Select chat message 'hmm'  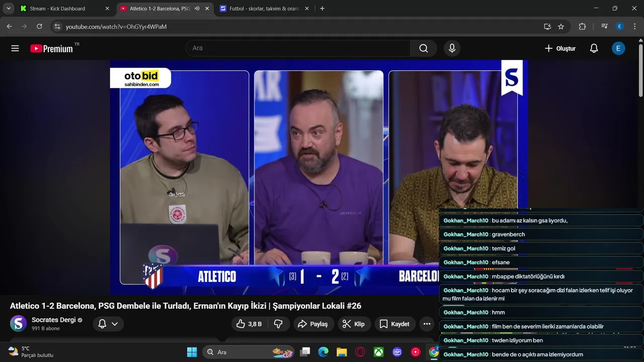(498, 312)
